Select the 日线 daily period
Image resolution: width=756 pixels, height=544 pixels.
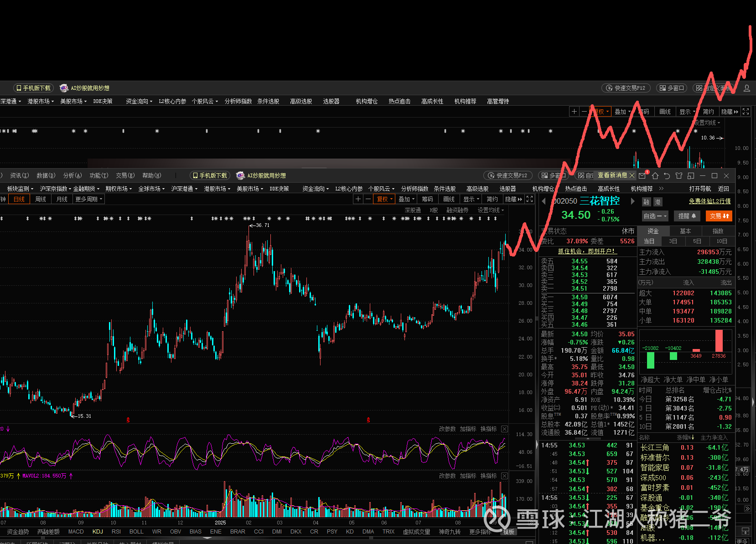(19, 199)
